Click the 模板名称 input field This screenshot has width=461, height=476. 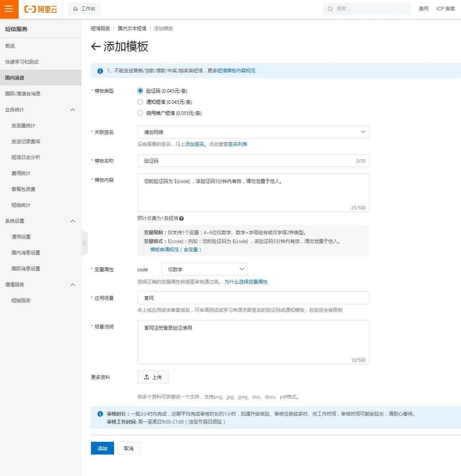click(246, 161)
